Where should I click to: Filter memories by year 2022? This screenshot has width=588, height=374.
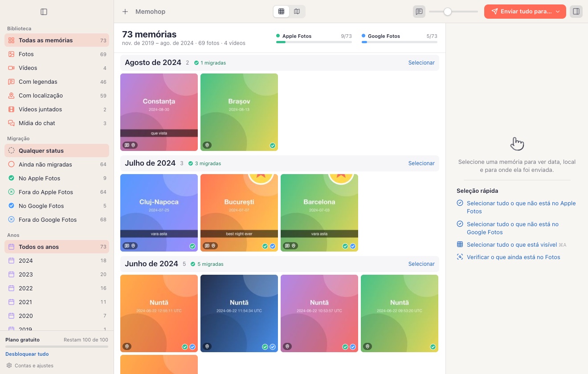[x=57, y=288]
